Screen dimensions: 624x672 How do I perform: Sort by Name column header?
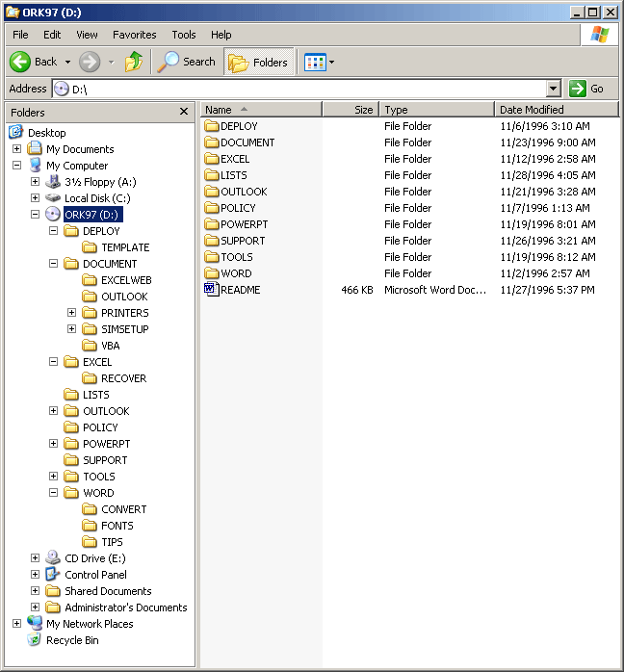click(x=261, y=110)
